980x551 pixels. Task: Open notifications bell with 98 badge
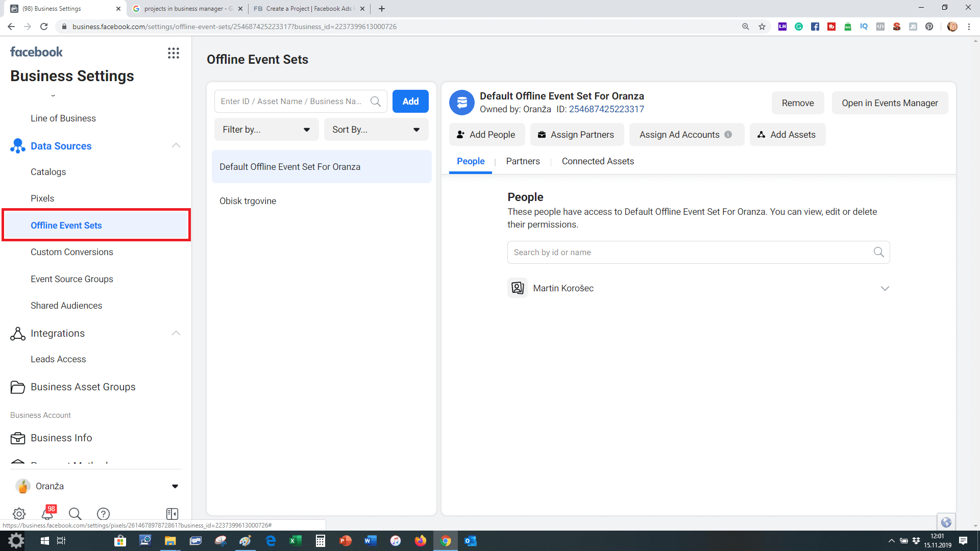point(47,513)
